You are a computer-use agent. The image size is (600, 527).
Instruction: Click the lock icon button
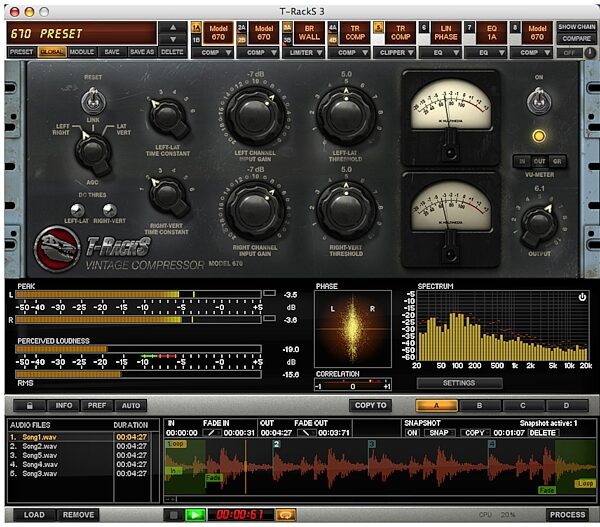click(x=29, y=405)
